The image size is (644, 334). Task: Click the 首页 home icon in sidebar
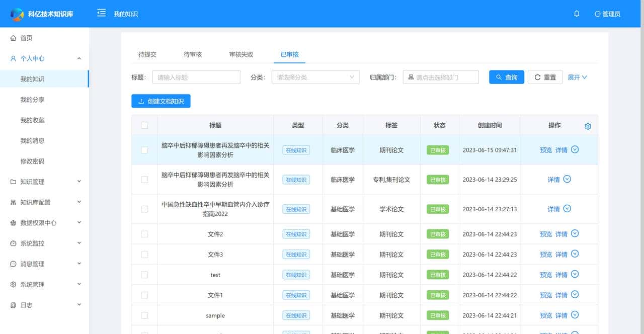(12, 38)
